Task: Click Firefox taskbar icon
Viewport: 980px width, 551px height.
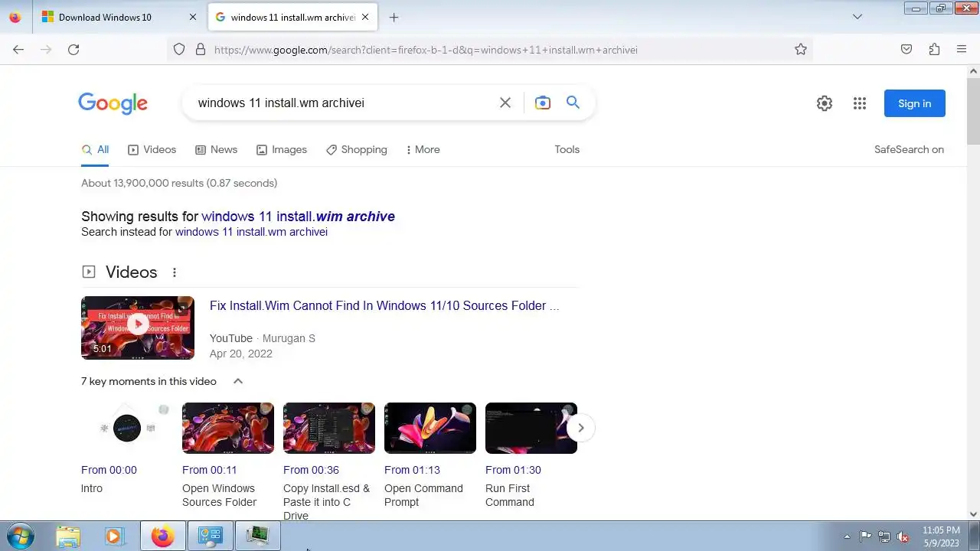Action: coord(162,536)
